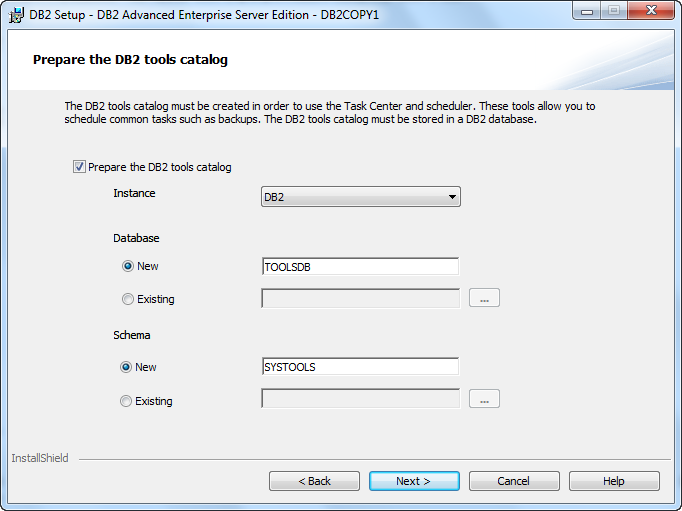Open the Instance DB2 dropdown

361,197
